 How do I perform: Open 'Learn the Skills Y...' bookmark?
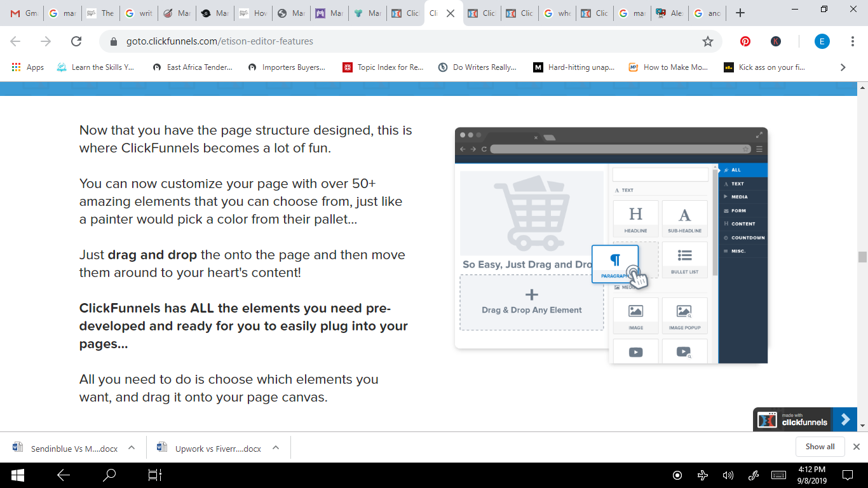pyautogui.click(x=95, y=67)
